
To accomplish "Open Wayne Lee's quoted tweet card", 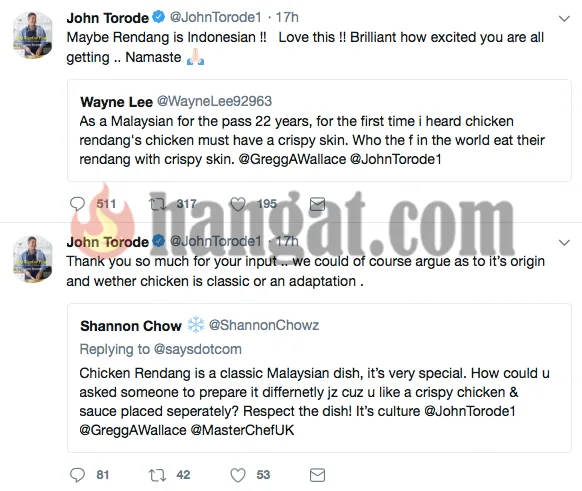I will (319, 130).
